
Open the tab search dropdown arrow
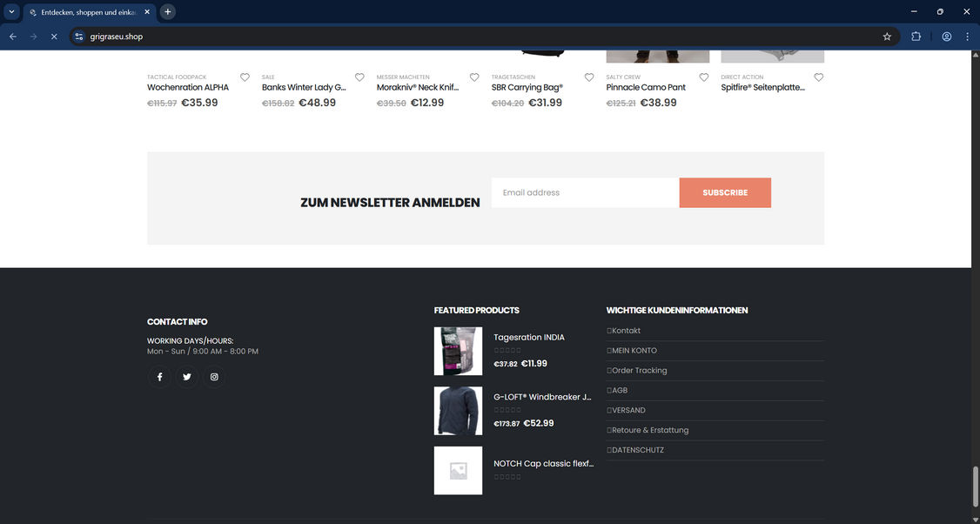click(11, 11)
